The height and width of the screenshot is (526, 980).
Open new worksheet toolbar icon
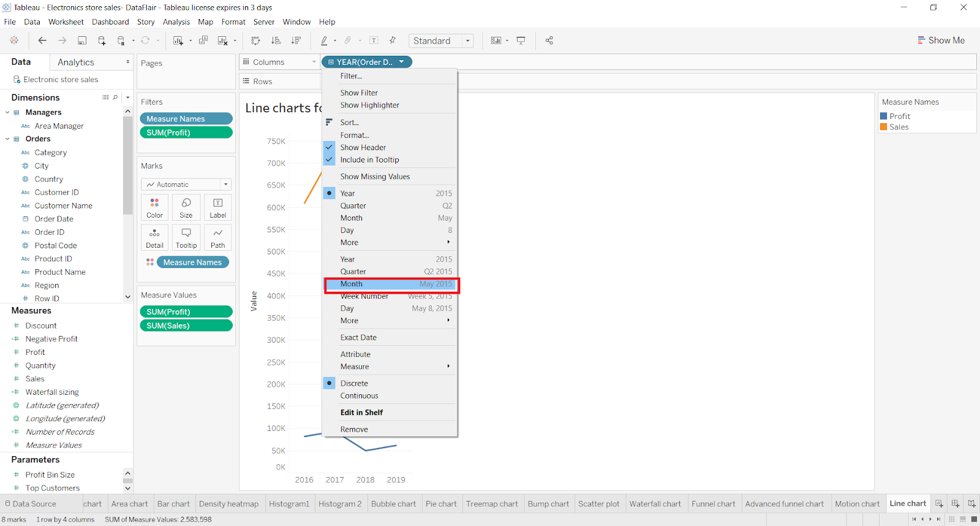pyautogui.click(x=178, y=40)
